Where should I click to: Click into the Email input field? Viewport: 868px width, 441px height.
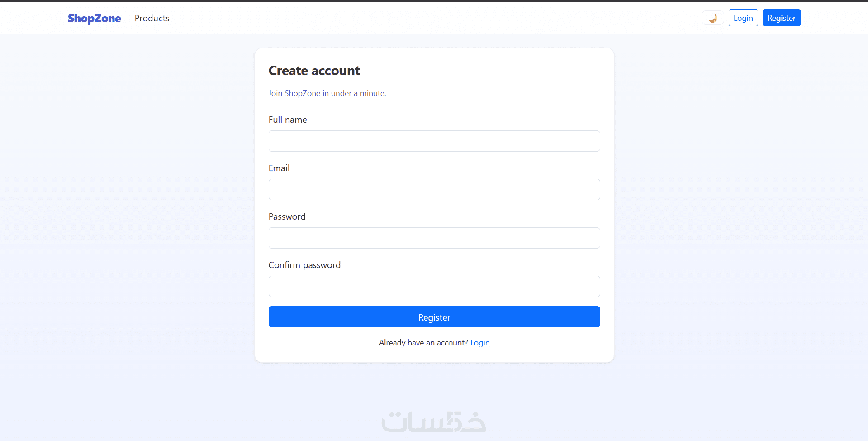pos(434,190)
